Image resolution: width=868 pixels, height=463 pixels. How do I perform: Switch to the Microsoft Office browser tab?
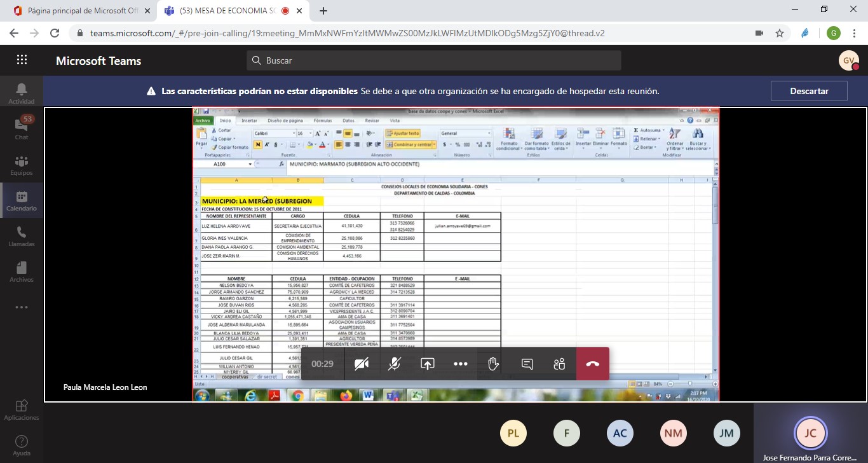[81, 11]
